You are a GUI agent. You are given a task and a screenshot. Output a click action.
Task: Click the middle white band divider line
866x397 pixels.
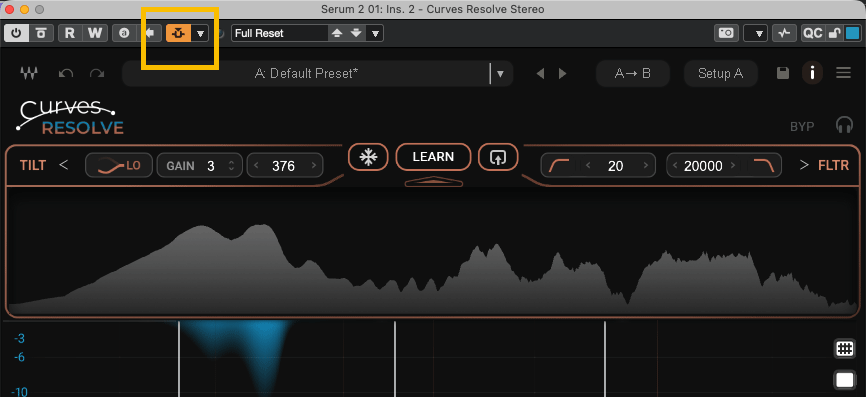395,359
